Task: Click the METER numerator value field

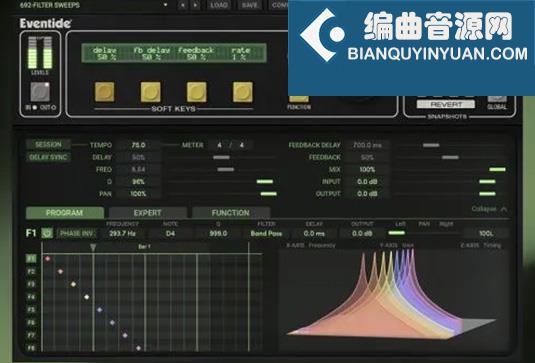Action: (219, 145)
